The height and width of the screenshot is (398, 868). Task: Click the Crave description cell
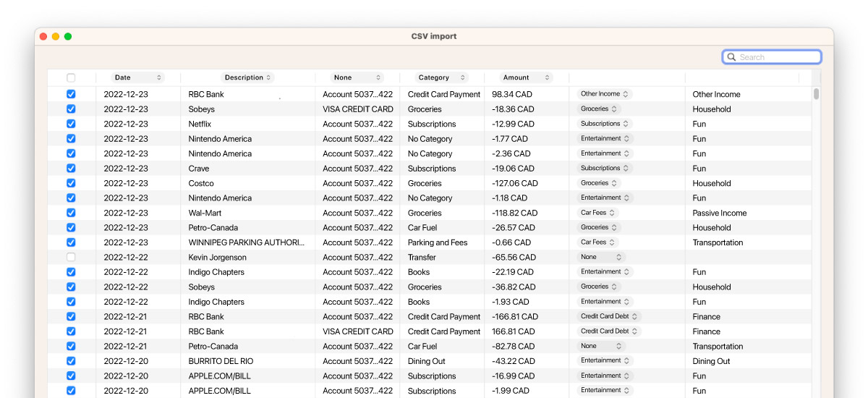pos(200,169)
